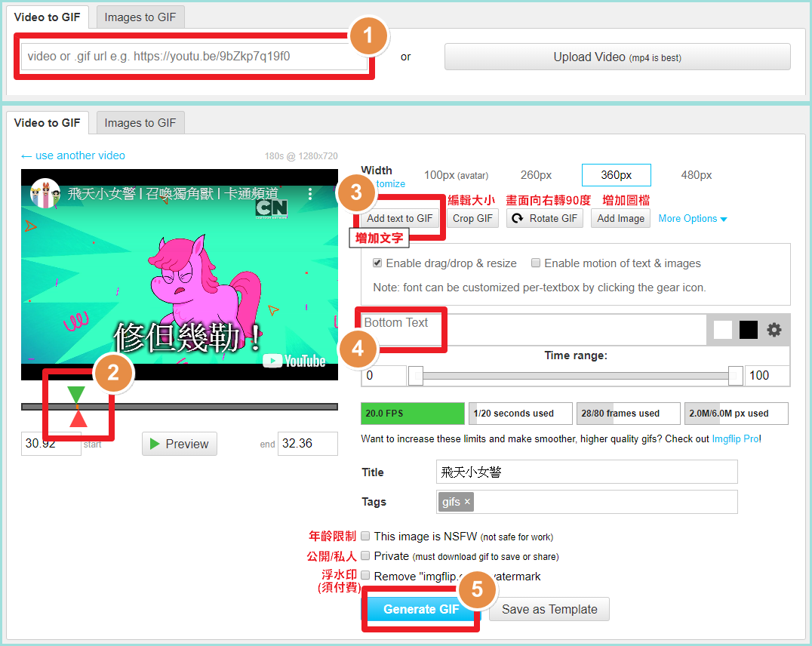
Task: Click the 1/20 seconds used indicator
Action: coord(521,414)
